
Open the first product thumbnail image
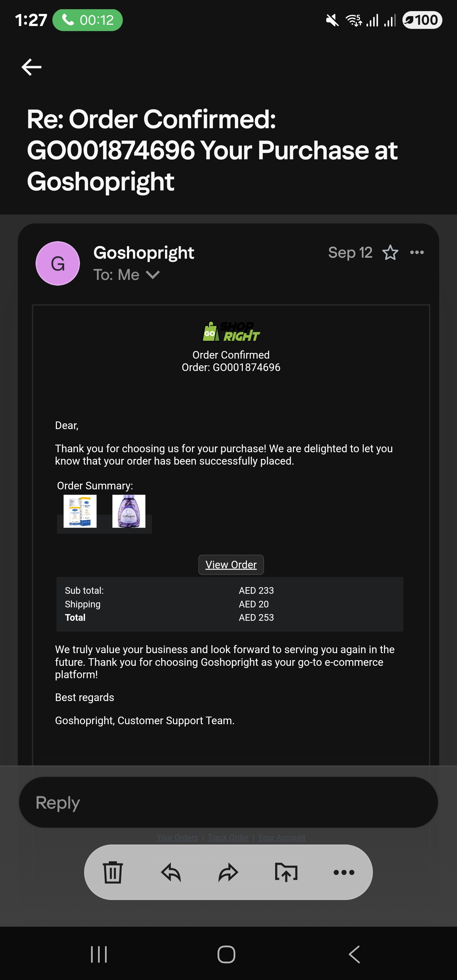pos(80,511)
